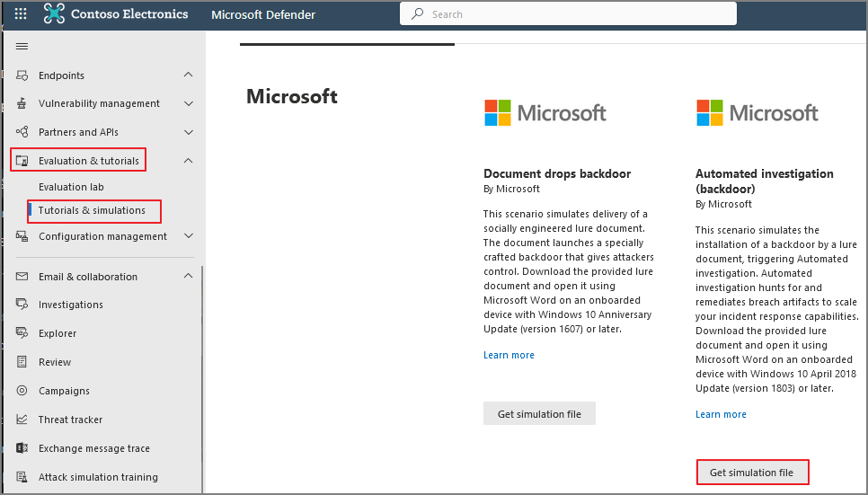Get simulation file for Automated investigation
The height and width of the screenshot is (495, 868).
point(751,473)
